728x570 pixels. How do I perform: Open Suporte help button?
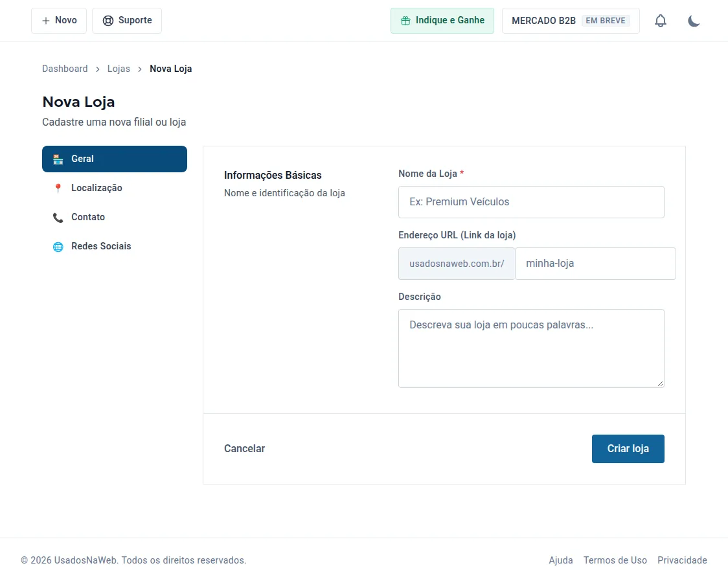click(x=127, y=21)
